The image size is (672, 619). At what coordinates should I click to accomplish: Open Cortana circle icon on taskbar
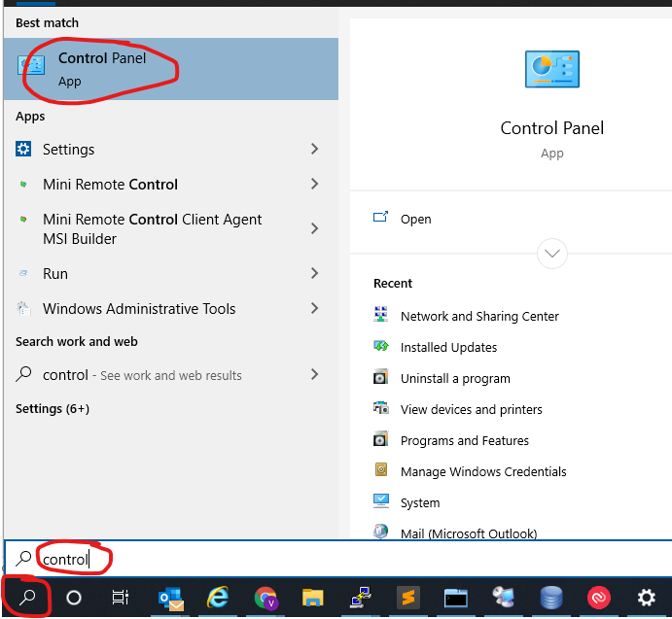point(74,598)
